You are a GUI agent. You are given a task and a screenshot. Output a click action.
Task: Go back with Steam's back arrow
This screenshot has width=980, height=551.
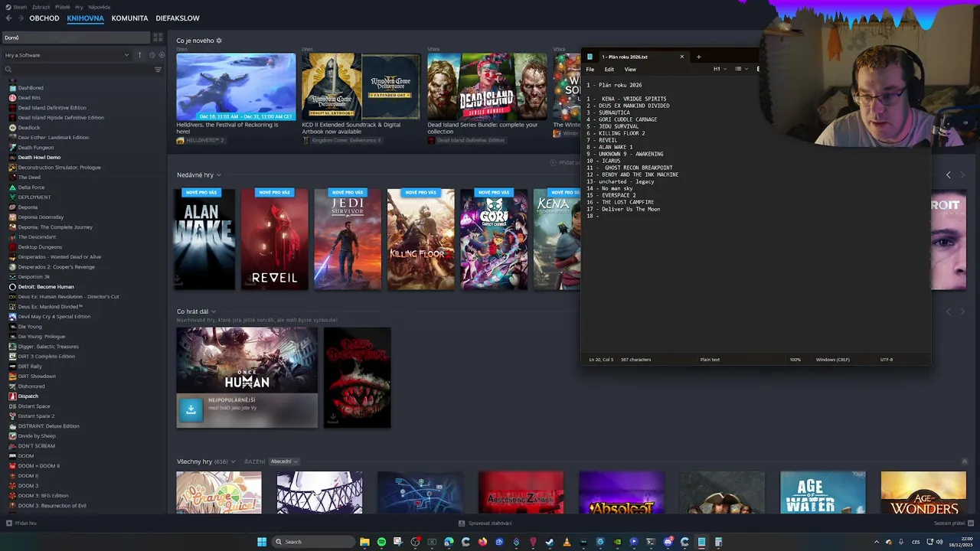point(8,18)
